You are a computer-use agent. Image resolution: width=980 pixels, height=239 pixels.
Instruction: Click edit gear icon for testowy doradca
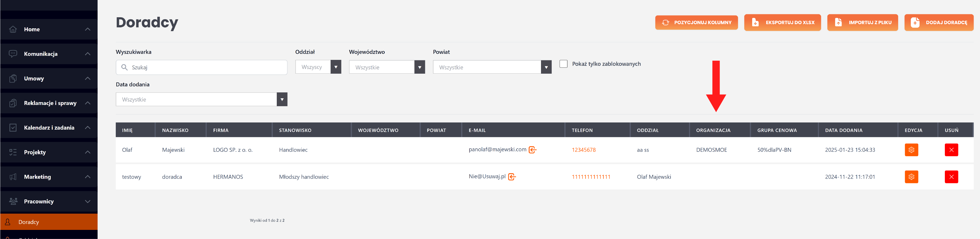911,177
